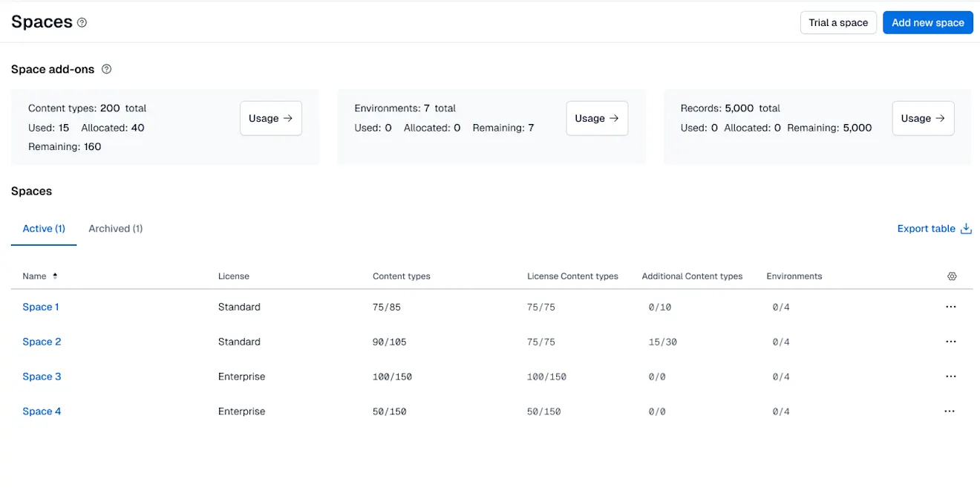Viewport: 980px width, 488px height.
Task: Click the Environments 0/4 cell for Space 2
Action: pos(781,342)
